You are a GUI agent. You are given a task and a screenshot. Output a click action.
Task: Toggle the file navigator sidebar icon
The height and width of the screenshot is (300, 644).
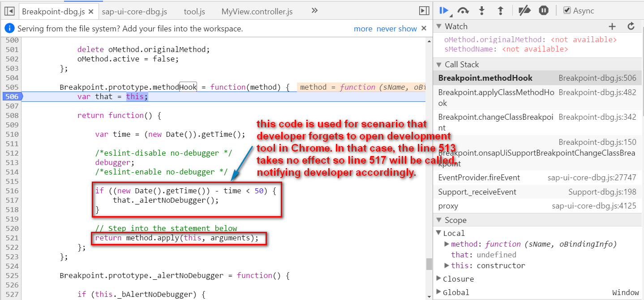10,11
